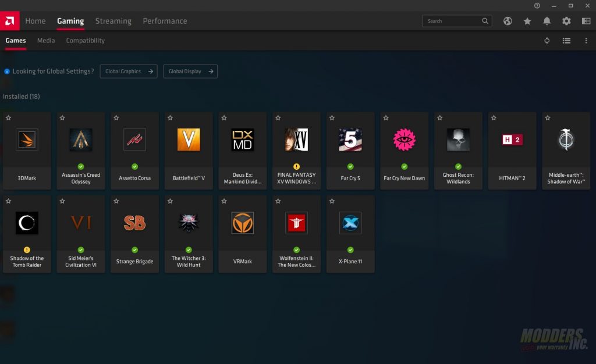596x364 pixels.
Task: Open the Far Cry 5 icon
Action: [350, 140]
